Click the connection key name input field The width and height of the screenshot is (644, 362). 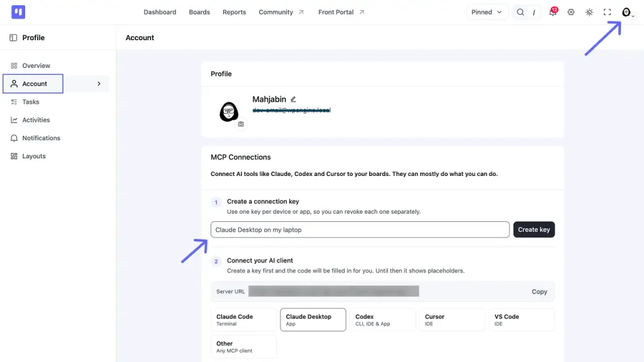click(360, 229)
